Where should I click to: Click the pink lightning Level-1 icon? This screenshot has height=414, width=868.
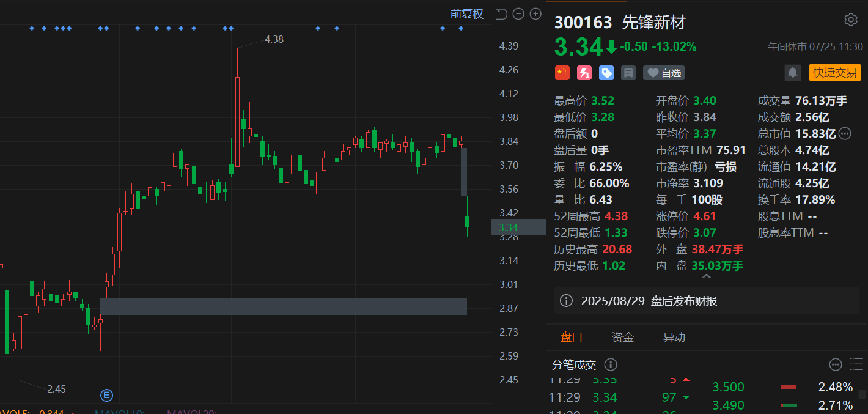[584, 73]
